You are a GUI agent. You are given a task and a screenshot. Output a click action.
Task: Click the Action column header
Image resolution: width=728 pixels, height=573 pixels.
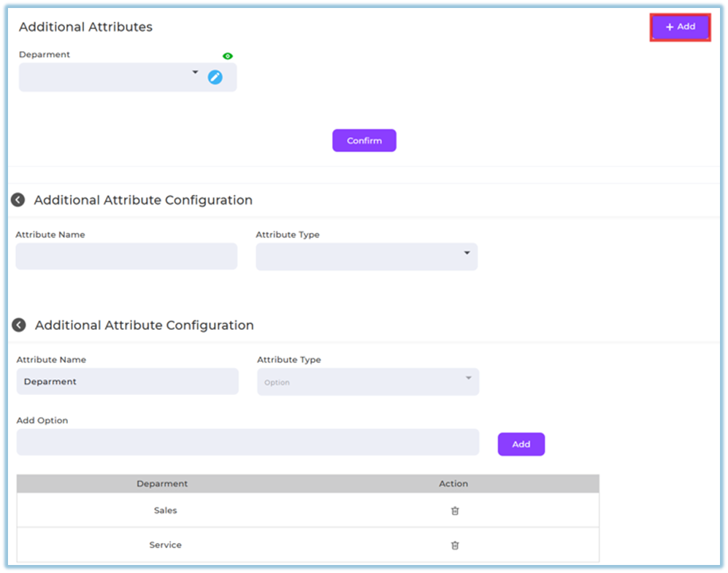[453, 484]
